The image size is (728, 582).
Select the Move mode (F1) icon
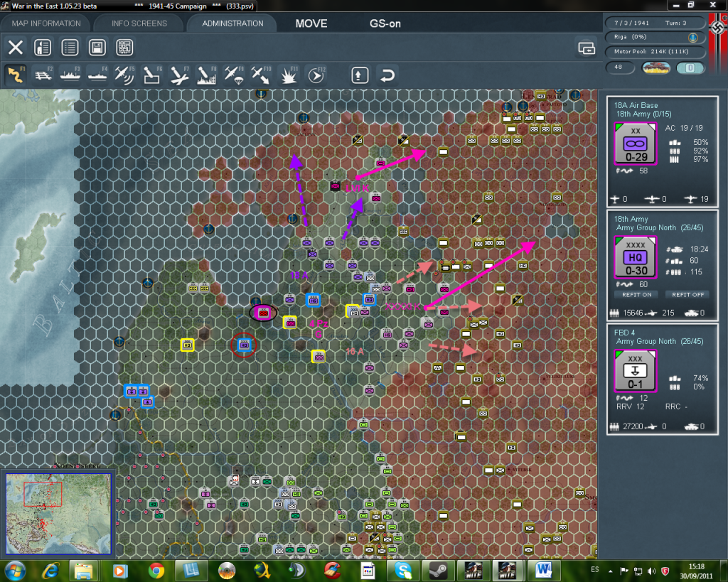pyautogui.click(x=16, y=75)
